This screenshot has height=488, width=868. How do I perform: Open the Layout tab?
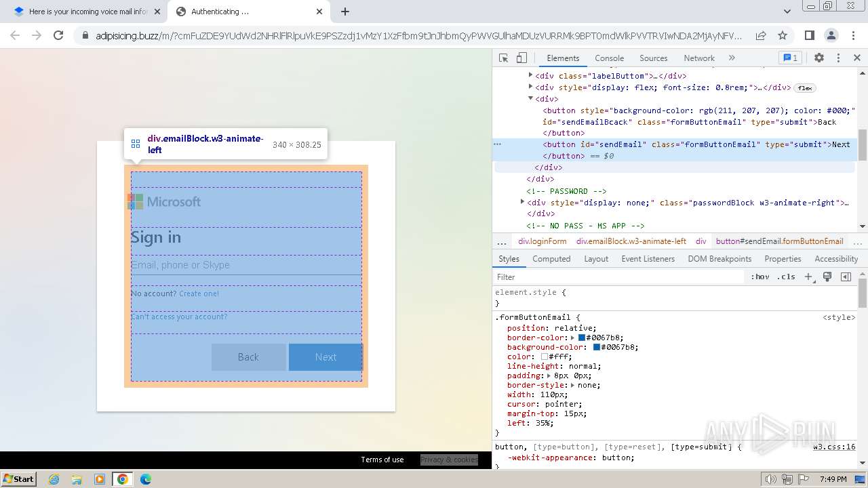coord(596,259)
